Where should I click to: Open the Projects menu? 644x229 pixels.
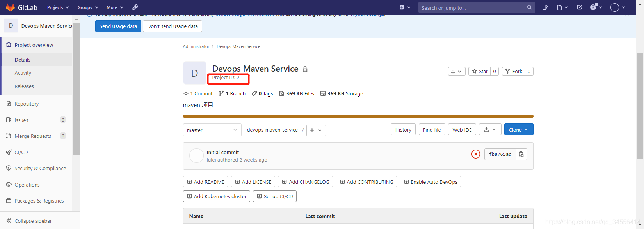(x=58, y=7)
